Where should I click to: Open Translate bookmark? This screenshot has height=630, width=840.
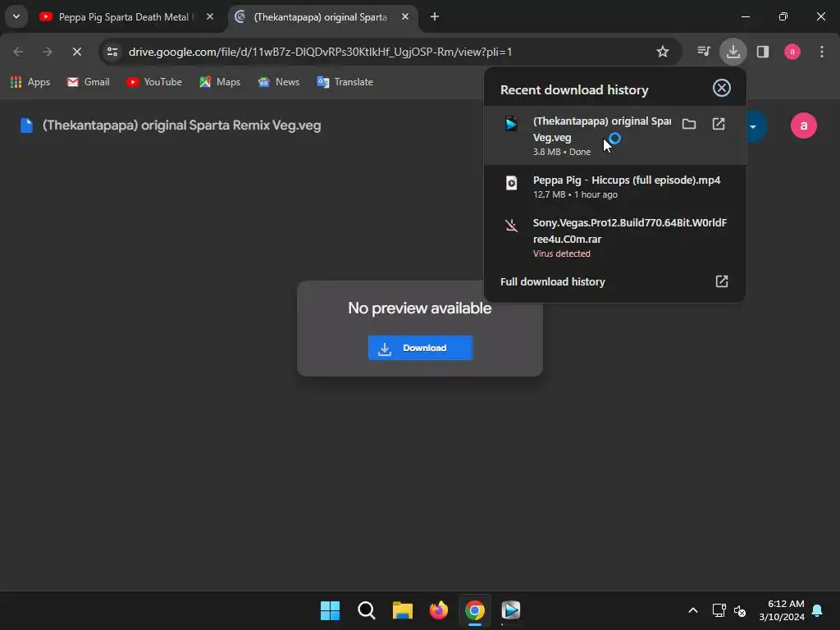click(x=345, y=82)
